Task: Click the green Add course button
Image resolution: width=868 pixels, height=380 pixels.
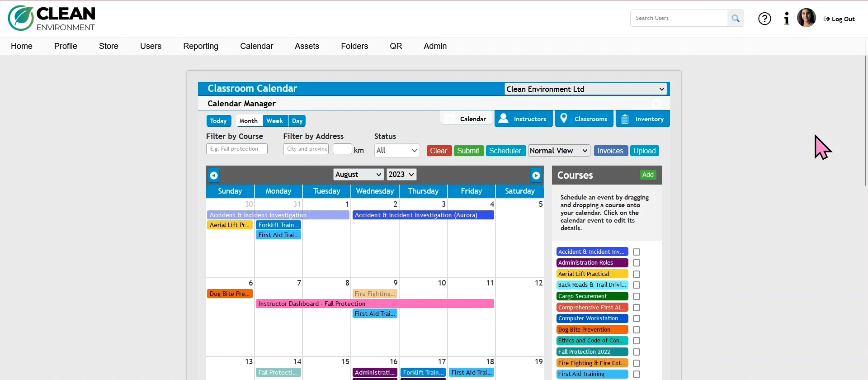Action: pyautogui.click(x=648, y=175)
